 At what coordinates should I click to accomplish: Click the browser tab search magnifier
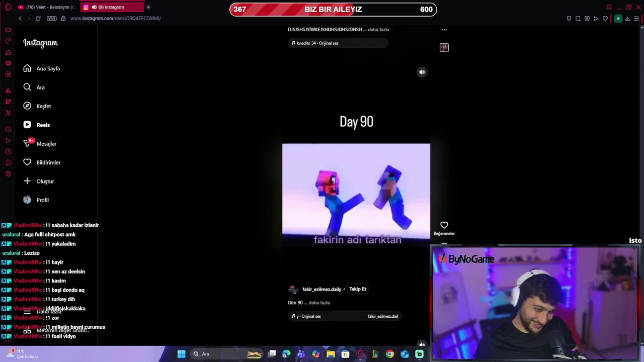[609, 7]
